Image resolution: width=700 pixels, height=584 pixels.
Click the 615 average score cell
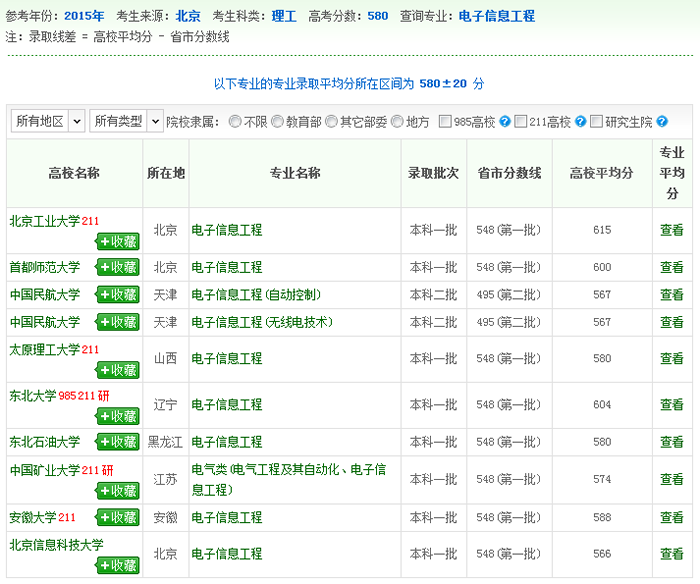tap(602, 230)
